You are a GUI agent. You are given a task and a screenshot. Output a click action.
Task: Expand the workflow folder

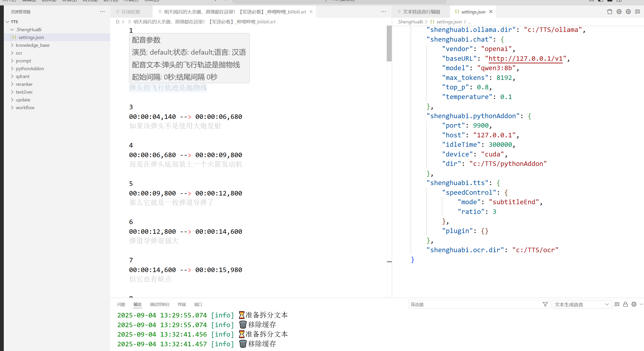25,108
